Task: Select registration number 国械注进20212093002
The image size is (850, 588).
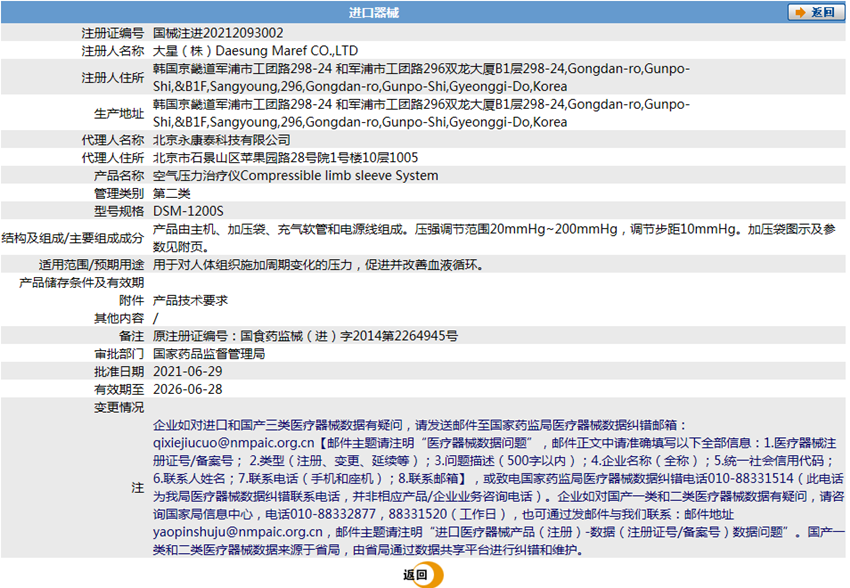Action: 218,33
